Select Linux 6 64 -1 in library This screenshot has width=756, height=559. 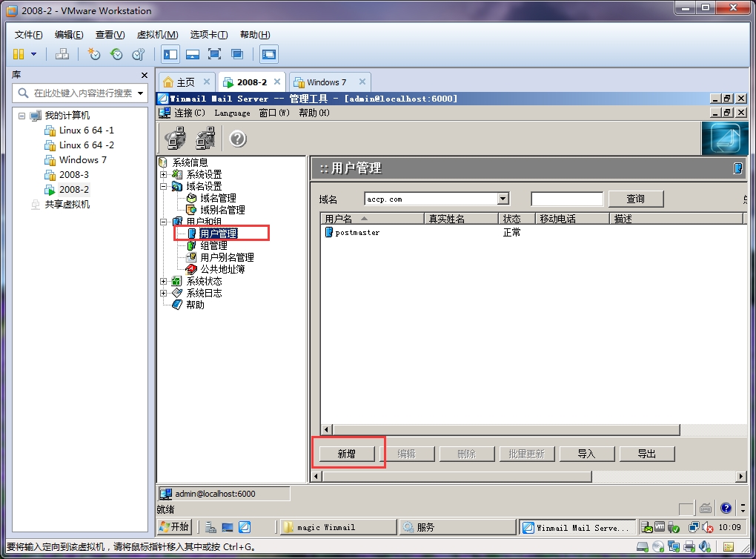86,130
